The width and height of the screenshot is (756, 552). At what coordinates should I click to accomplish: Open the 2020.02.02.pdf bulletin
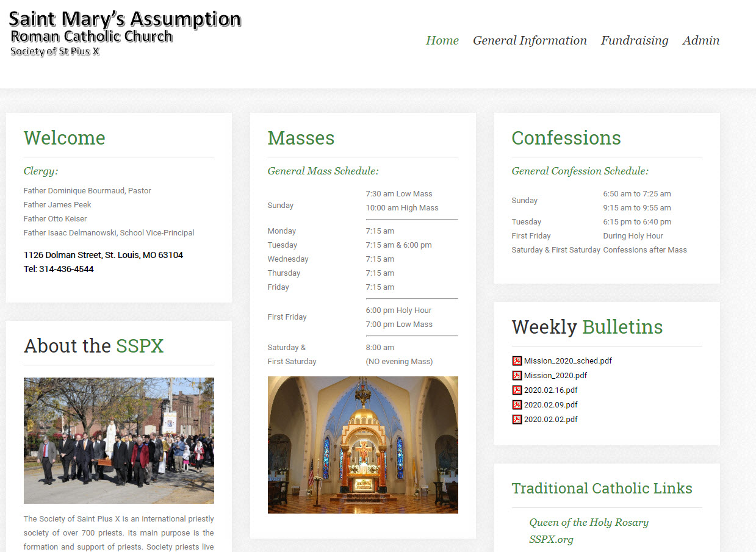click(551, 420)
